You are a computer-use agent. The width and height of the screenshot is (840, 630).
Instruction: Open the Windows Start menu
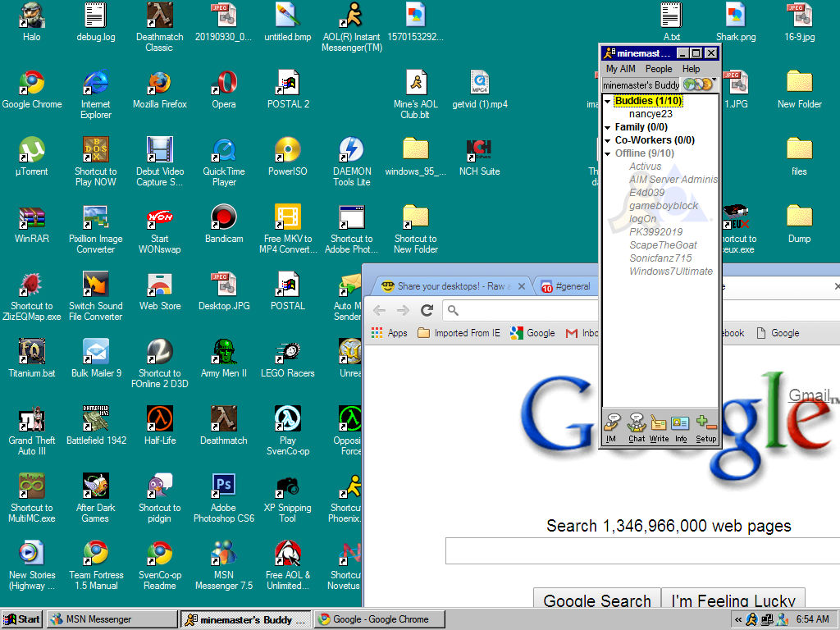pos(22,619)
